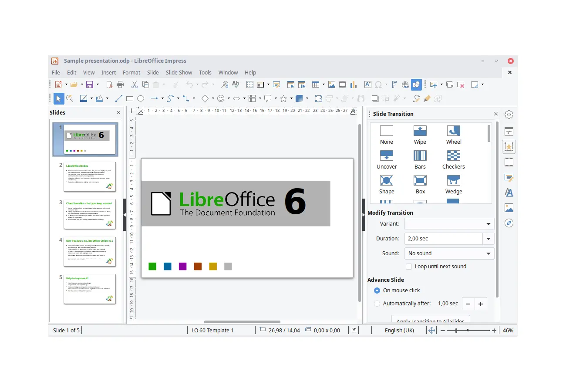The height and width of the screenshot is (392, 566).
Task: Select the Zoom & Pan magnifier tool
Action: tap(70, 98)
